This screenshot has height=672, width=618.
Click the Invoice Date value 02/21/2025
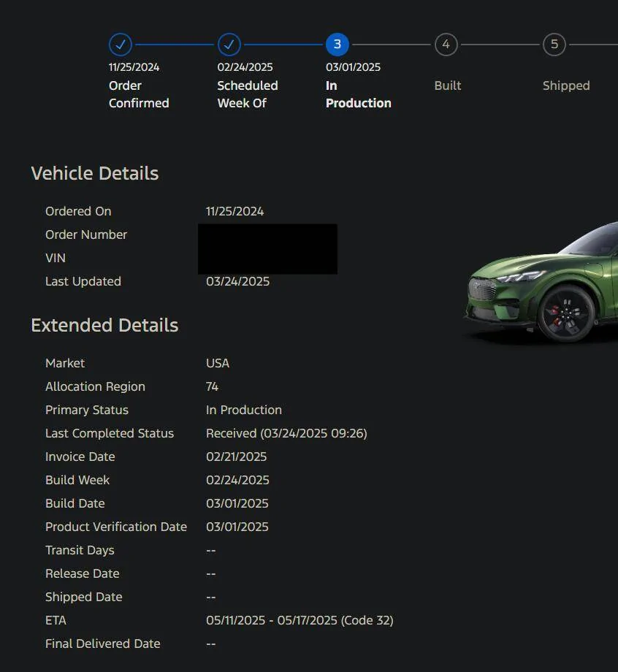click(x=236, y=457)
